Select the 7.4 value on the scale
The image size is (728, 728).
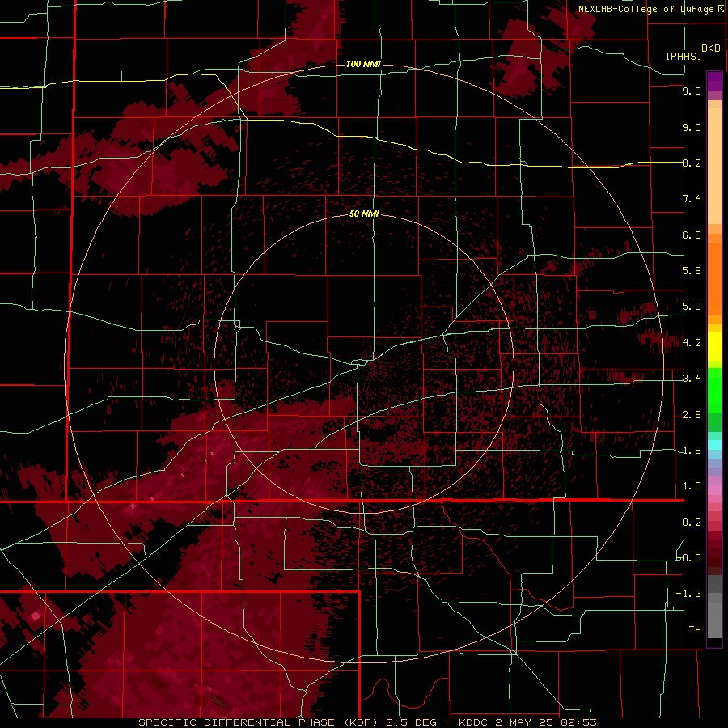(x=692, y=199)
